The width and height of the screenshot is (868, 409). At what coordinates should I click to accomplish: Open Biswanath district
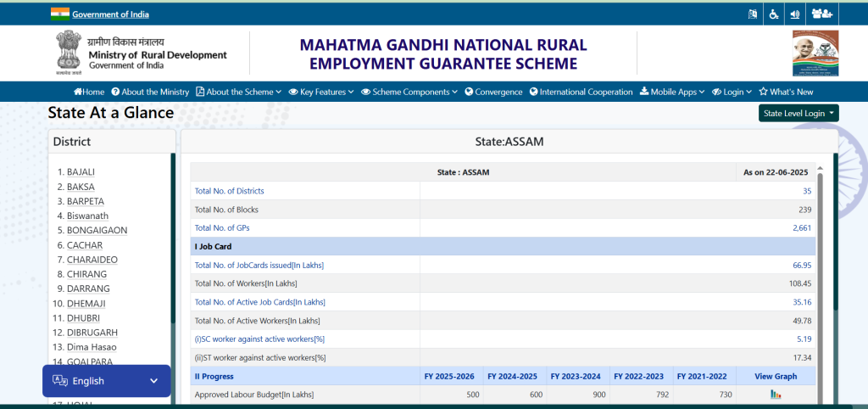pos(87,216)
